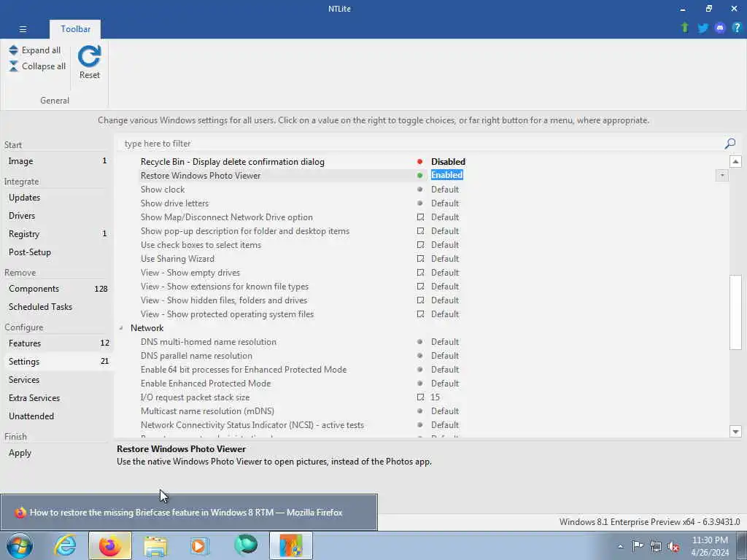Click the edit icon for Show extensions for known file types
This screenshot has width=747, height=560.
(x=420, y=286)
